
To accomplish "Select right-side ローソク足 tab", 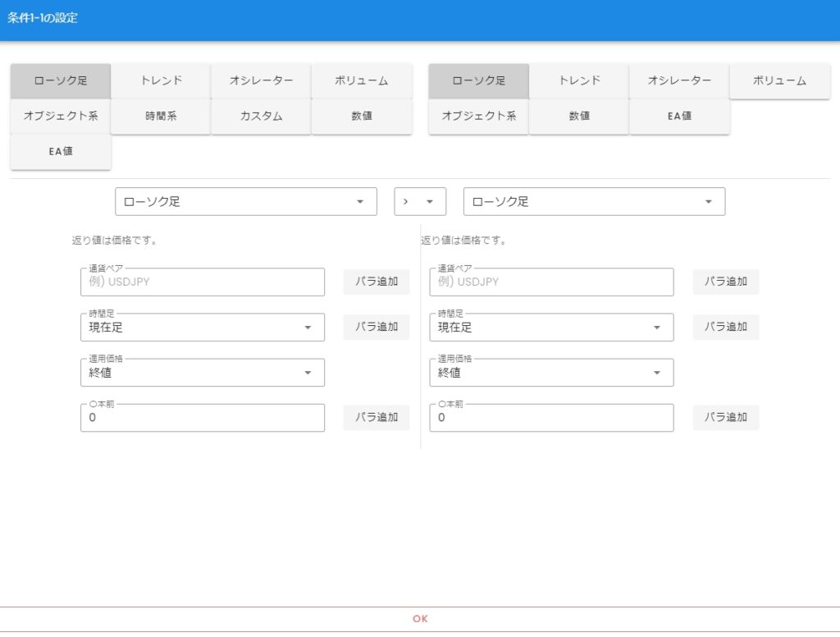I will [x=478, y=81].
